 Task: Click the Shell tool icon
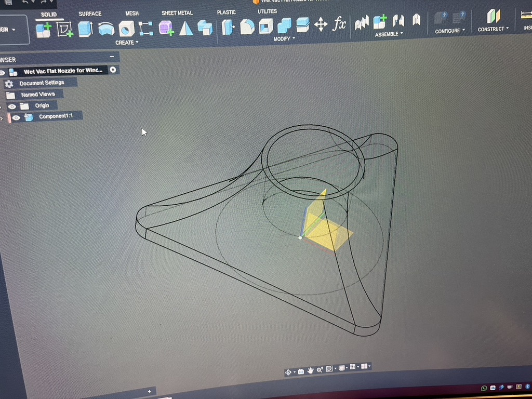[266, 26]
